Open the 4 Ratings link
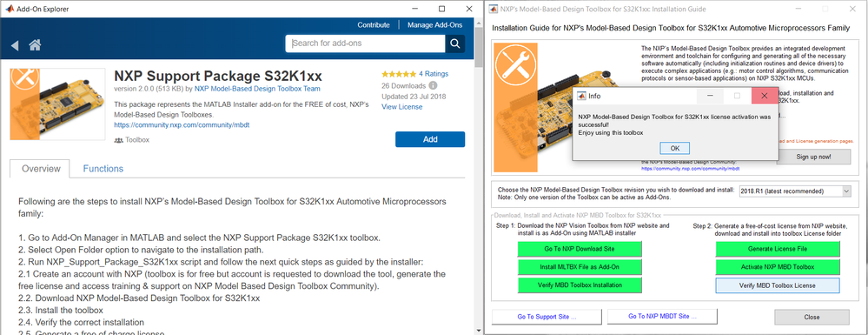The height and width of the screenshot is (335, 868). coord(434,74)
